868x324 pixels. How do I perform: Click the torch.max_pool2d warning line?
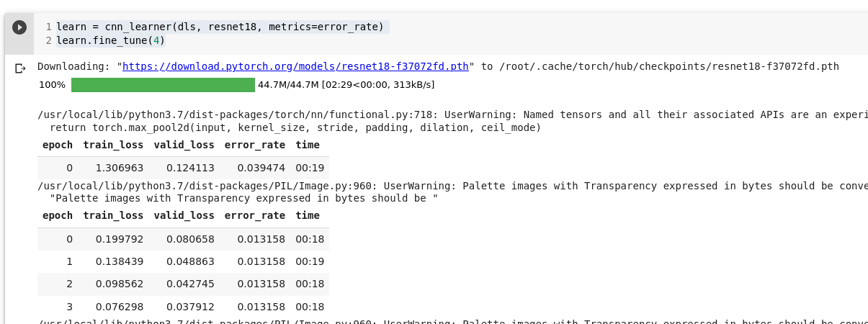pos(295,127)
